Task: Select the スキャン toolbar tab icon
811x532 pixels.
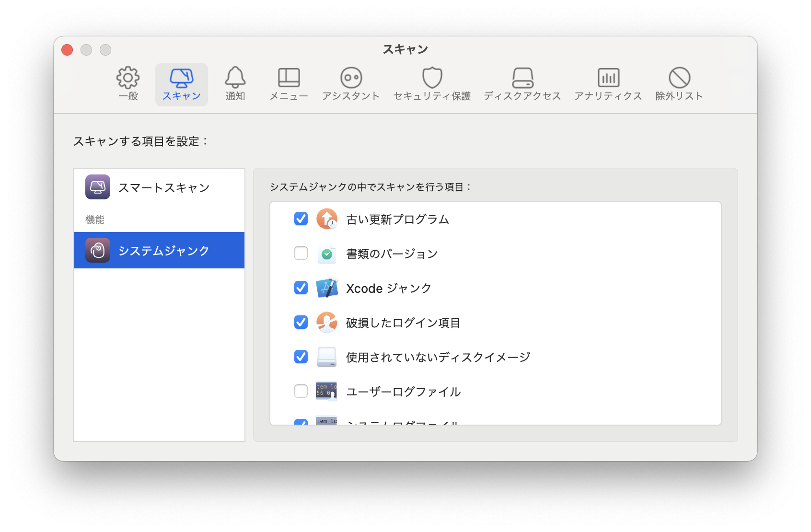Action: (x=181, y=78)
